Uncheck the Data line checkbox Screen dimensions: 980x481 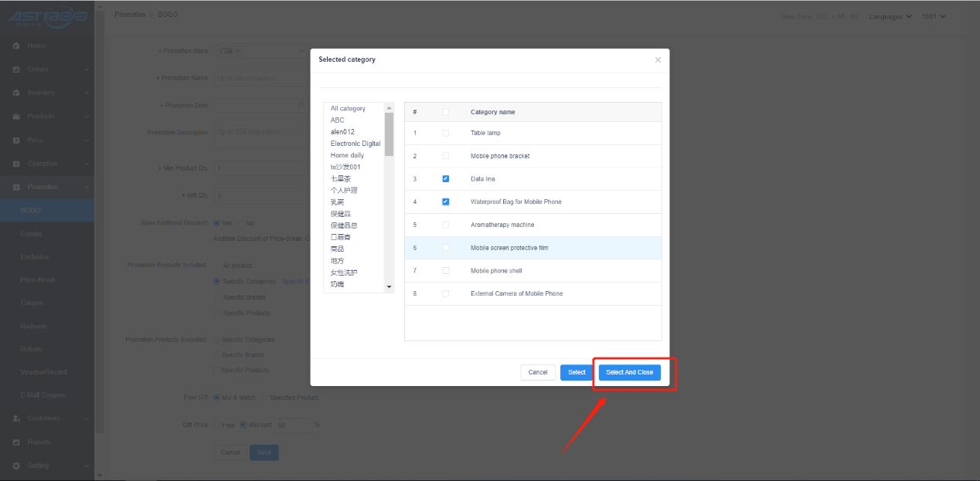pyautogui.click(x=445, y=179)
